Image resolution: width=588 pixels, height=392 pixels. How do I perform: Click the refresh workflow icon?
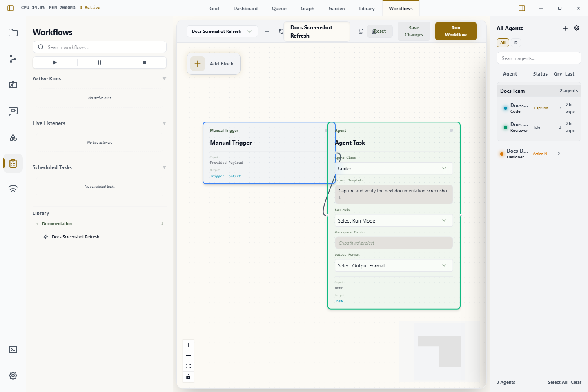[x=281, y=31]
